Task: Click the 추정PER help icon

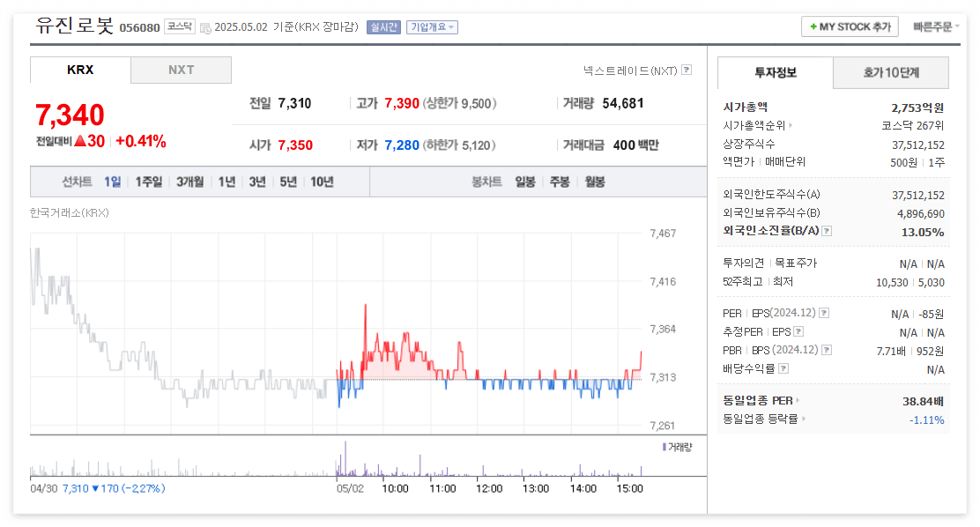Action: (798, 333)
